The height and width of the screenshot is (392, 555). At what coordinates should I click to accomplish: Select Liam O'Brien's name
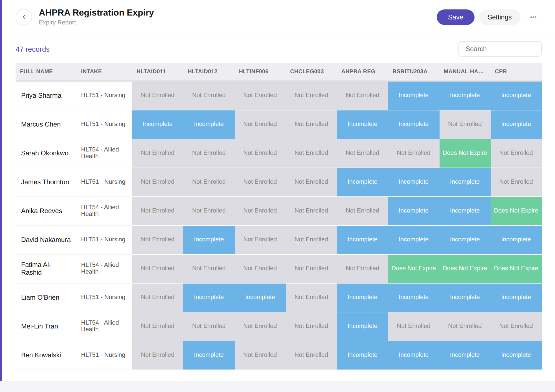pyautogui.click(x=40, y=297)
